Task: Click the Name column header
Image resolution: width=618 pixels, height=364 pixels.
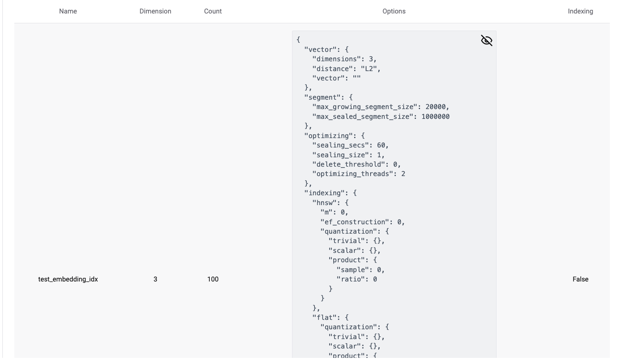Action: (x=68, y=11)
